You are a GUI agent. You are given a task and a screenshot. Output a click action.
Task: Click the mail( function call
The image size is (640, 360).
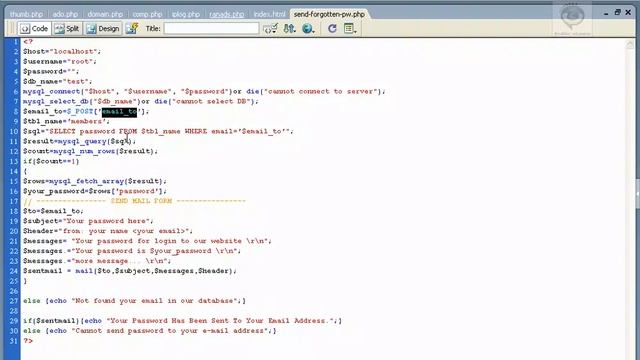[x=86, y=271]
